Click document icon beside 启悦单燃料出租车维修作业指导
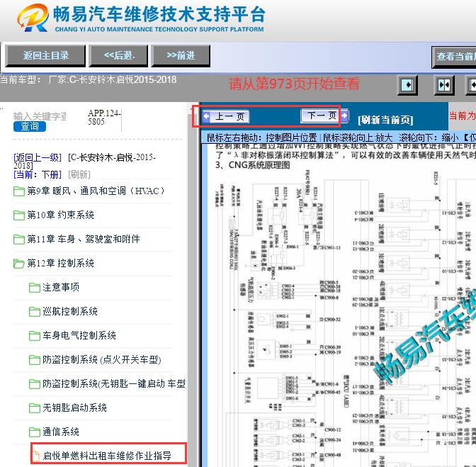 [x=36, y=456]
